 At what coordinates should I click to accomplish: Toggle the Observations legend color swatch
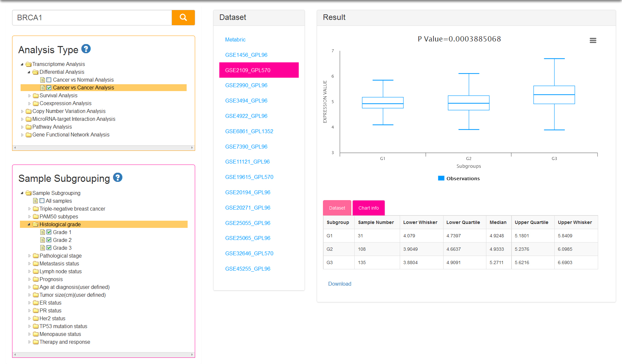click(x=441, y=178)
